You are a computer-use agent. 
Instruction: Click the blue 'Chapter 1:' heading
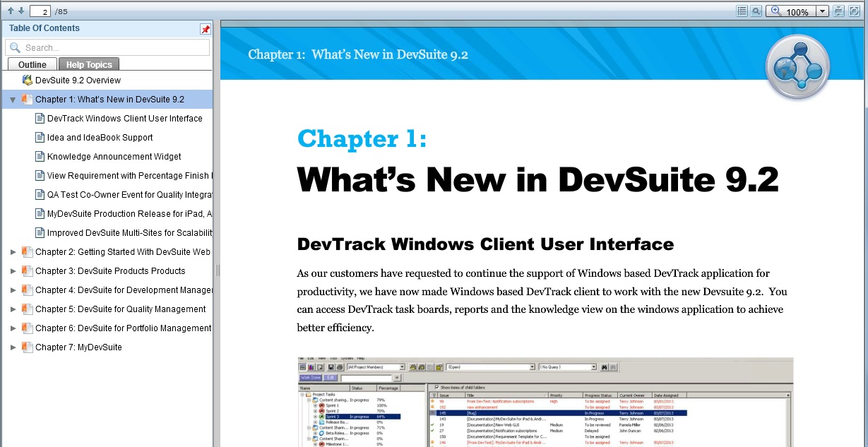(x=362, y=138)
